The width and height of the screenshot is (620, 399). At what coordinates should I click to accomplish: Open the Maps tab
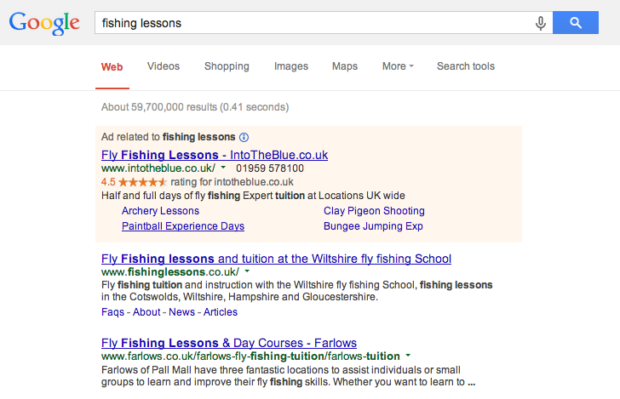344,66
